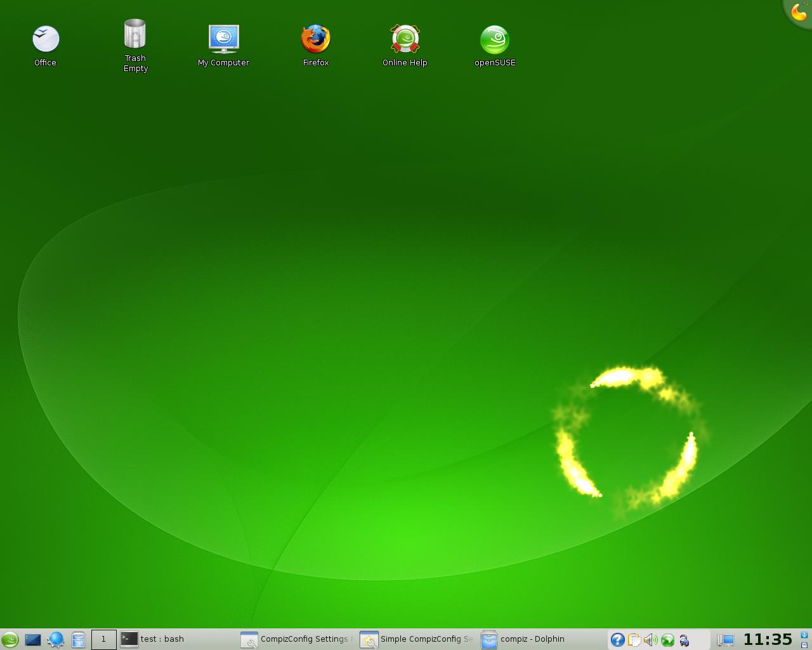Click the digital clock showing 11:35
This screenshot has height=650, width=812.
(768, 639)
